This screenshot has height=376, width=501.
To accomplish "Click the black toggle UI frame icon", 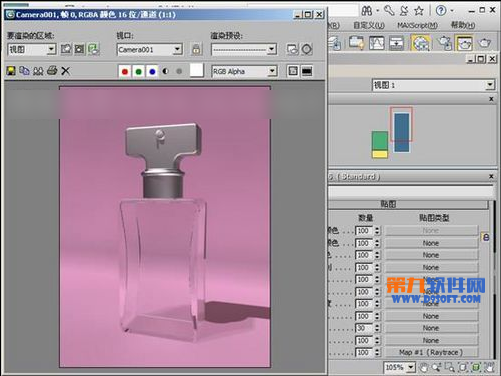I will pyautogui.click(x=307, y=71).
